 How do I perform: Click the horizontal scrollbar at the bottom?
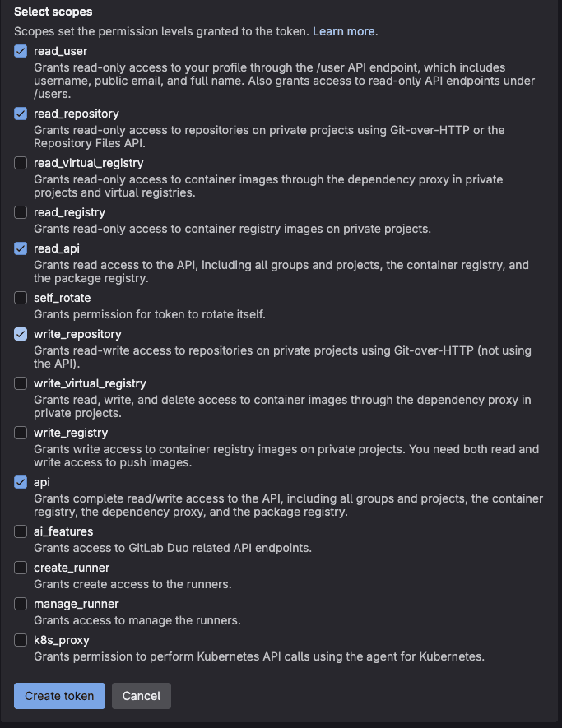(x=281, y=724)
